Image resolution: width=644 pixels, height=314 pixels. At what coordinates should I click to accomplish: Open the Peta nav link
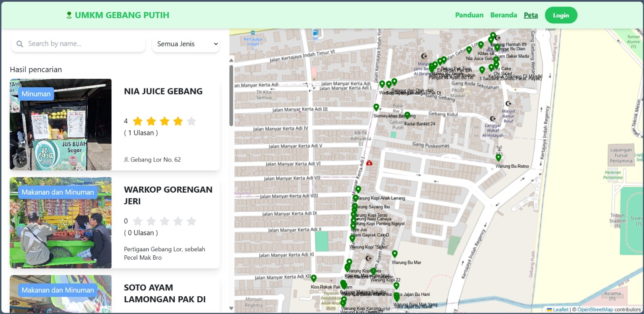coord(530,15)
